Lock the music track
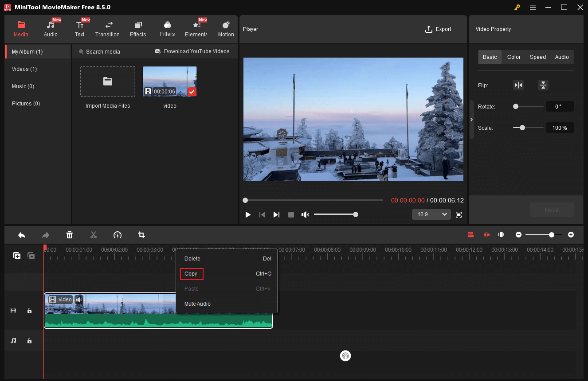This screenshot has height=381, width=588. pyautogui.click(x=29, y=341)
